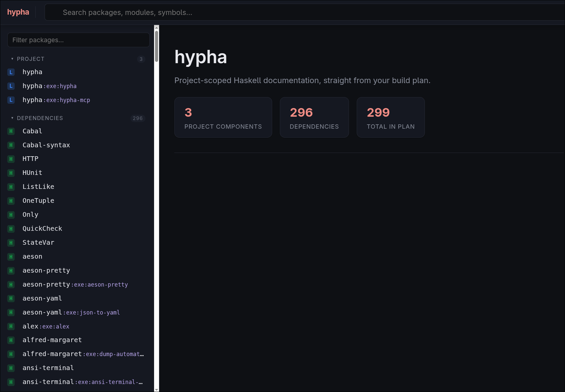Click the H badge beside aeson-yaml library
Image resolution: width=565 pixels, height=392 pixels.
[11, 299]
